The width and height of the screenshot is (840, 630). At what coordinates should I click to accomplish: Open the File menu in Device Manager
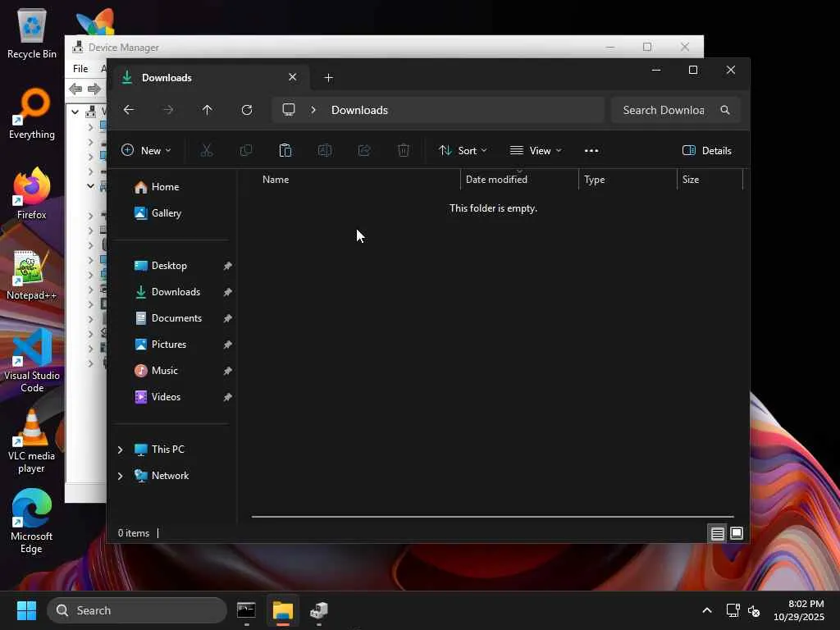[x=80, y=69]
